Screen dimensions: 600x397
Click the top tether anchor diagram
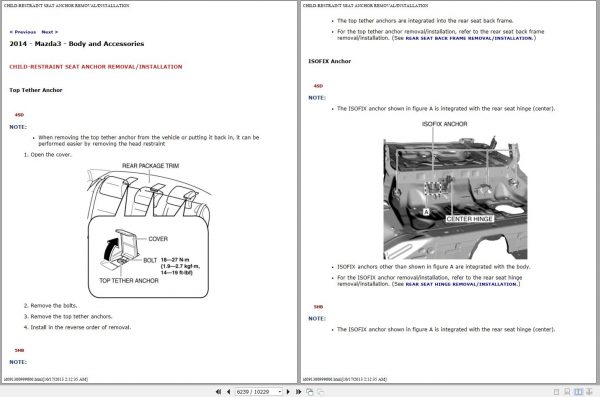[x=148, y=230]
